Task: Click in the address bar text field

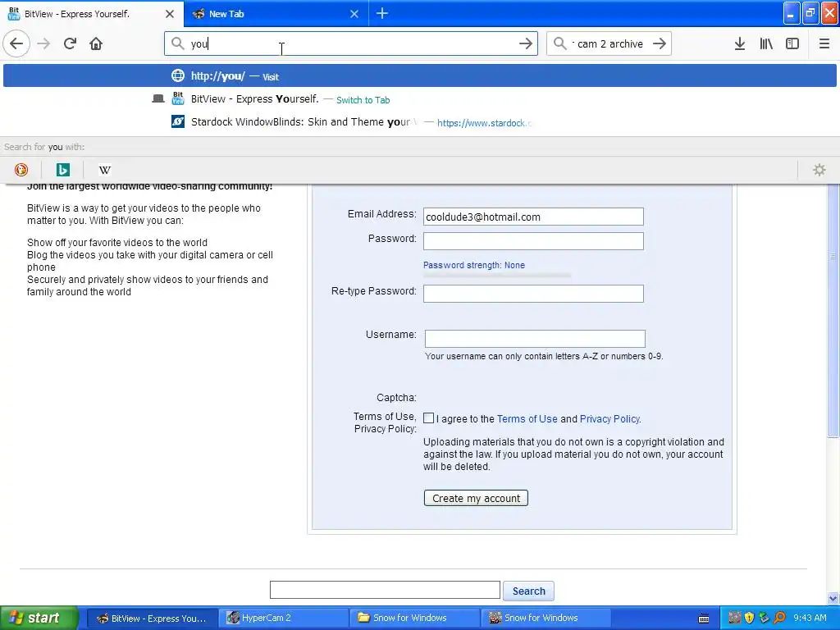Action: [x=351, y=43]
